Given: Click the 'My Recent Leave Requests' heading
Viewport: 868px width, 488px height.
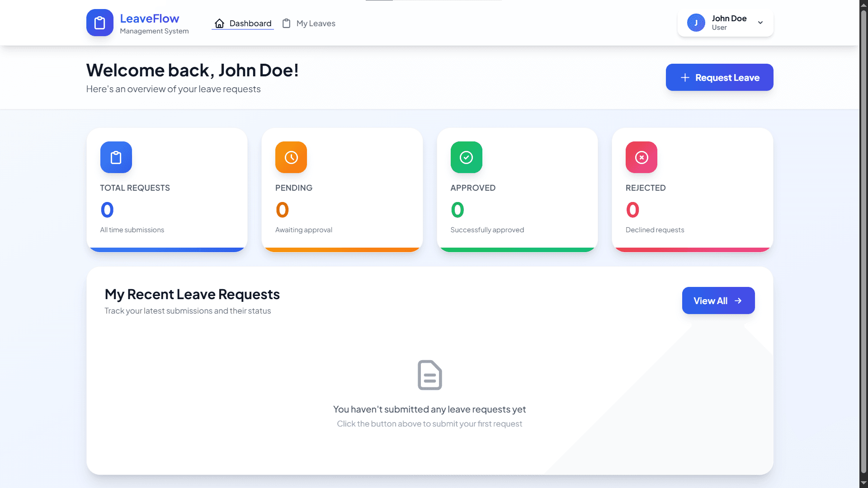Looking at the screenshot, I should pos(192,294).
